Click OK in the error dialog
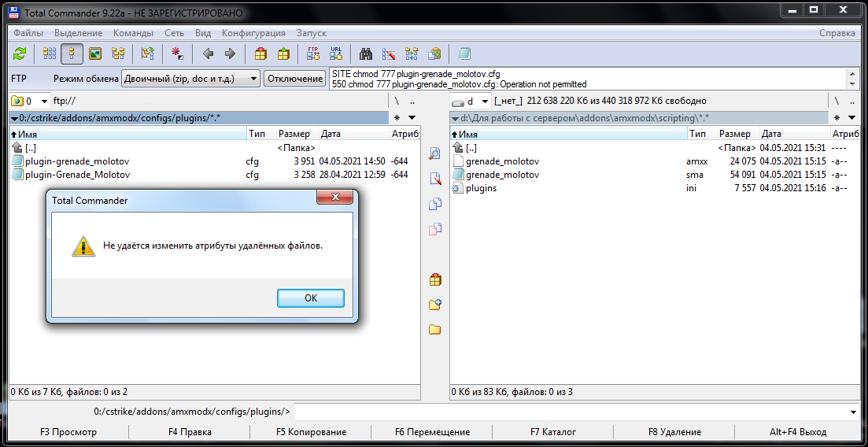This screenshot has height=447, width=868. (x=311, y=298)
